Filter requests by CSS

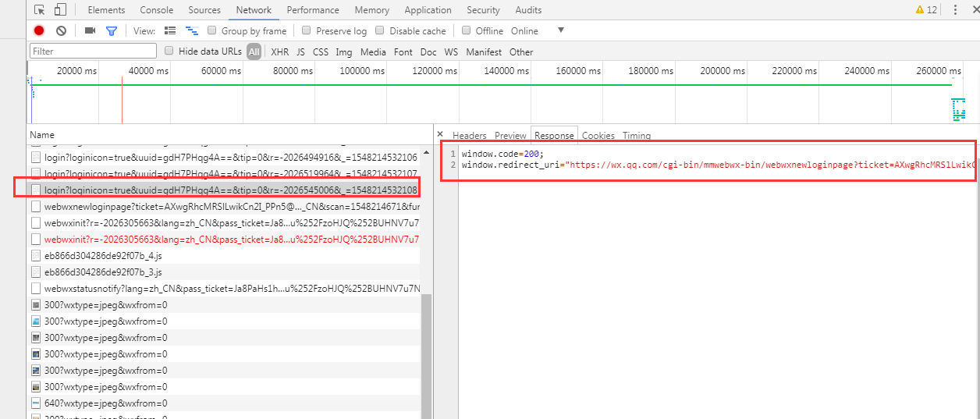[321, 51]
